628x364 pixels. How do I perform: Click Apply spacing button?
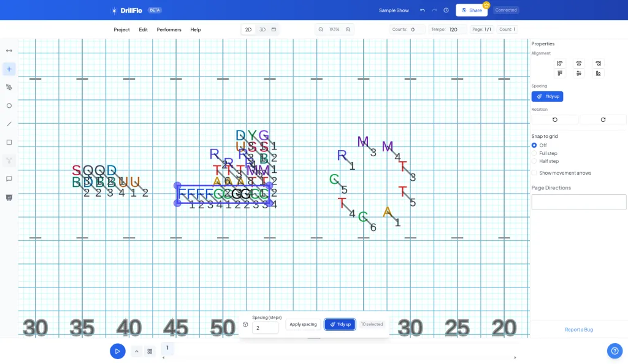[x=303, y=324]
